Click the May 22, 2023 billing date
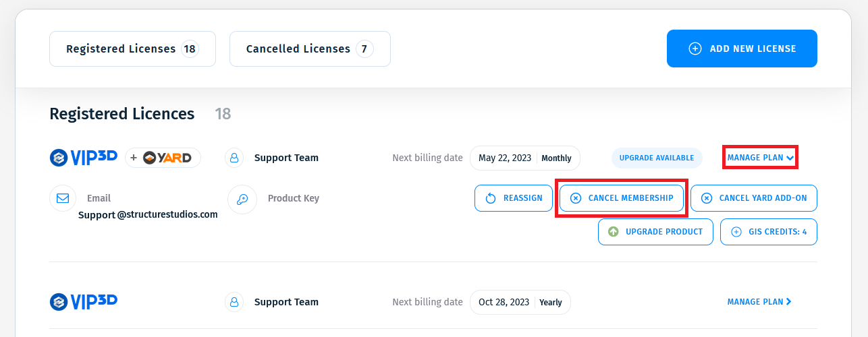Screen dimensions: 868x337 click(505, 158)
